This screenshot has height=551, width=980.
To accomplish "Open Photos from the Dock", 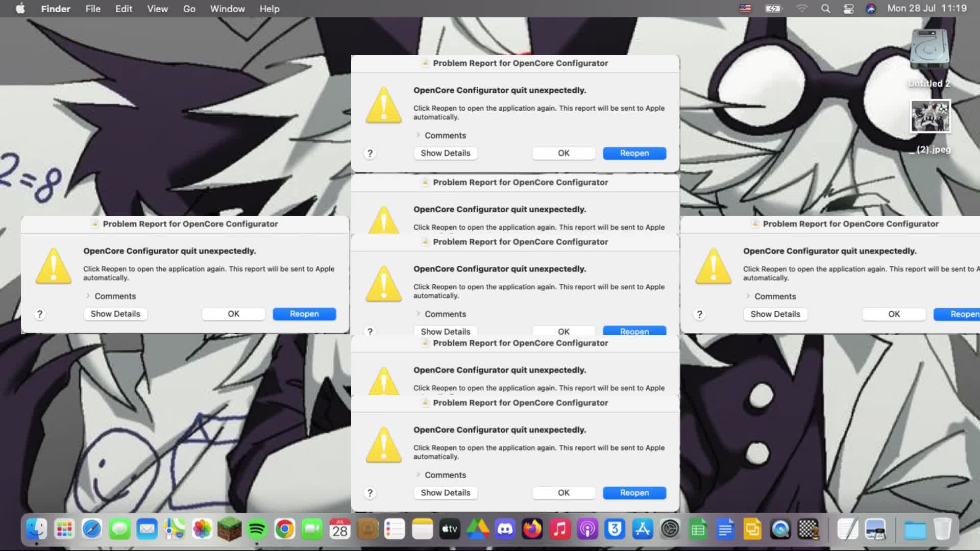I will click(202, 529).
